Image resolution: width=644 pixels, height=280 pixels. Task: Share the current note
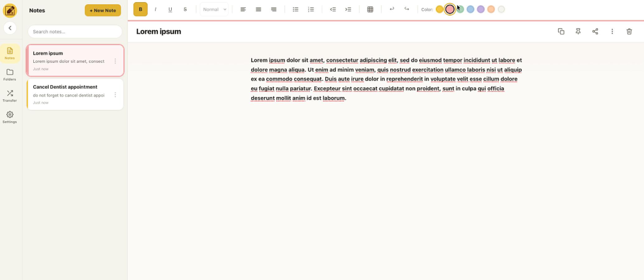(x=595, y=31)
